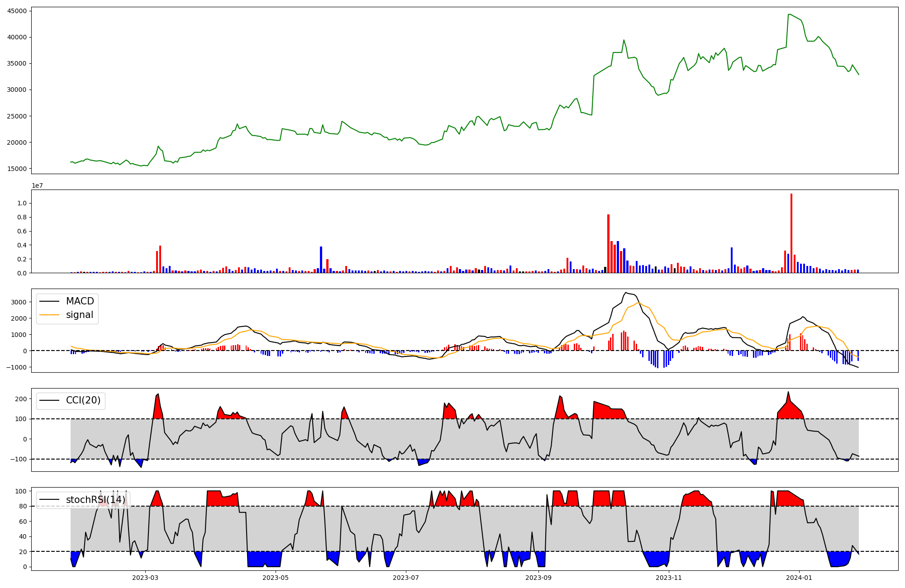Viewport: 905px width, 588px height.
Task: Click the 80 tick on stochRSI axis
Action: pyautogui.click(x=23, y=507)
